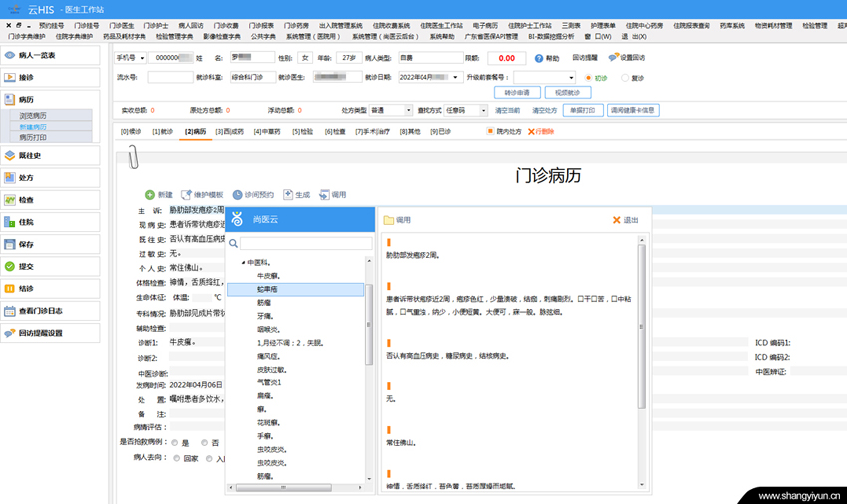Screen dimensions: 847x504
Task: Click the 调用 icon in record toolbar
Action: tap(324, 195)
